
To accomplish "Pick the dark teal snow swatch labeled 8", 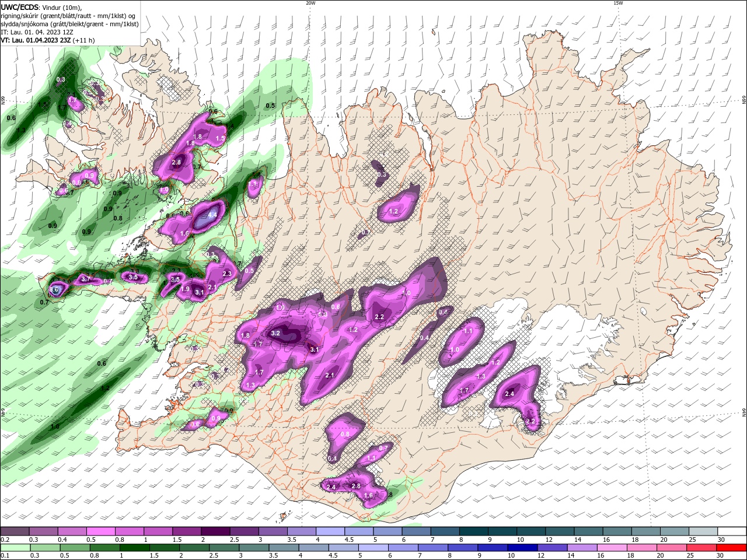I will [x=473, y=531].
